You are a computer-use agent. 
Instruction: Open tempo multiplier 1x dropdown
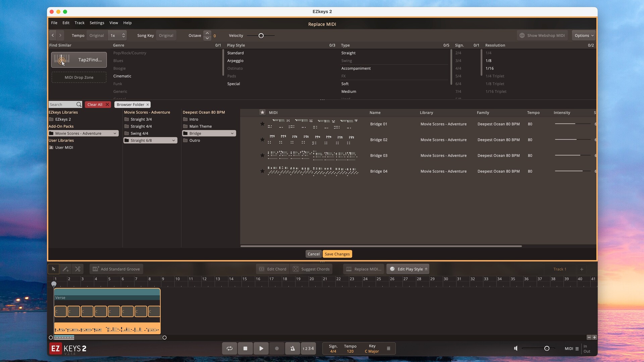click(118, 36)
